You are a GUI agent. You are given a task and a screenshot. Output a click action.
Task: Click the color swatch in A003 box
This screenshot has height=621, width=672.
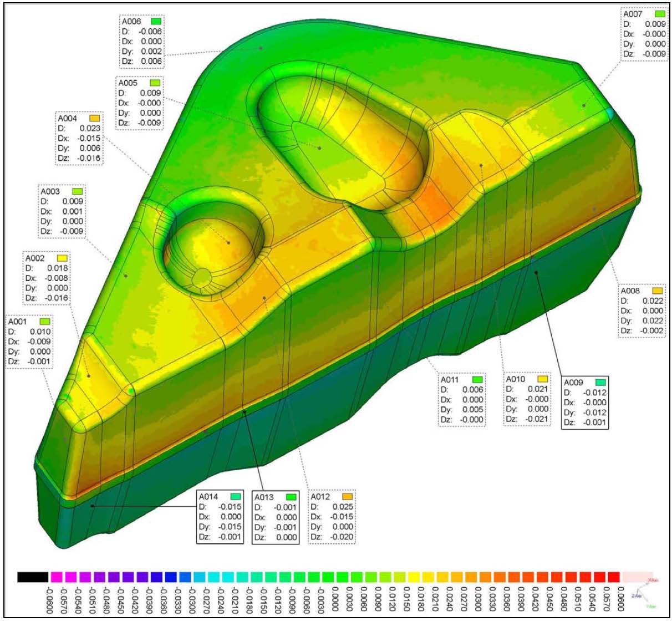77,191
